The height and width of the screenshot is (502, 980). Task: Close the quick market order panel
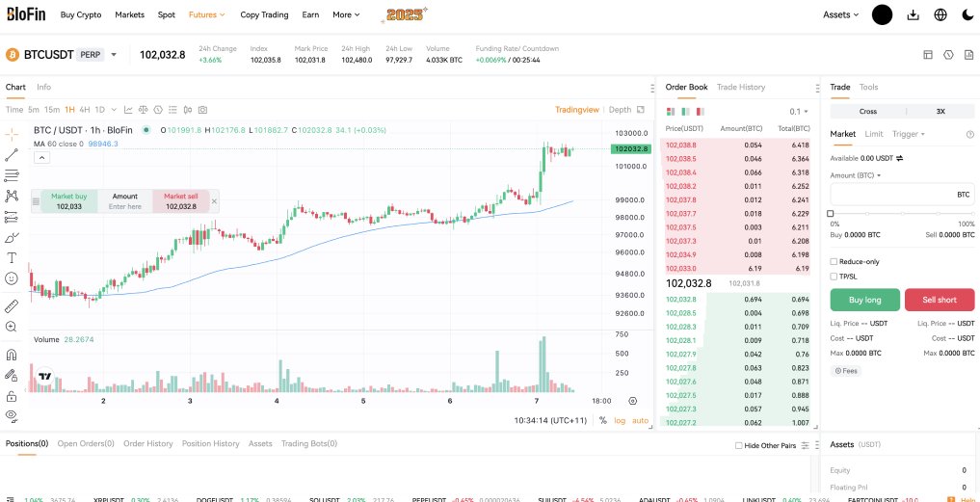pyautogui.click(x=214, y=201)
